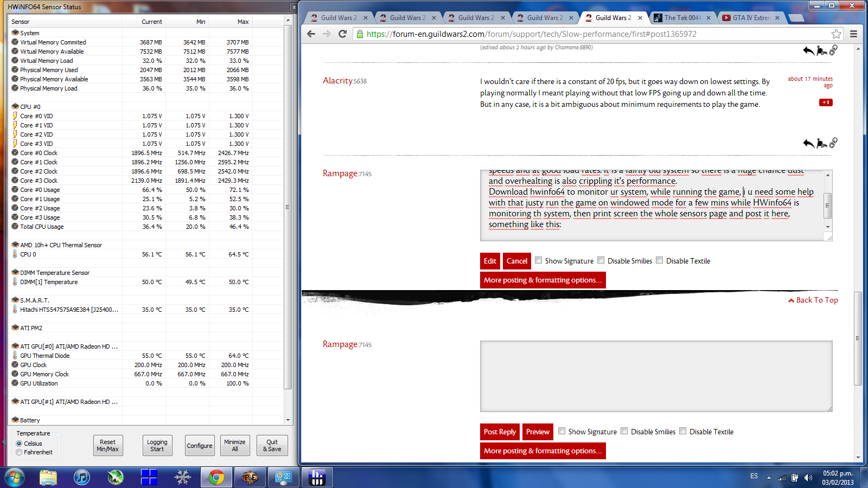Tick Disable Smilies next to the Cancel button
Viewport: 868px width, 488px height.
[x=601, y=260]
